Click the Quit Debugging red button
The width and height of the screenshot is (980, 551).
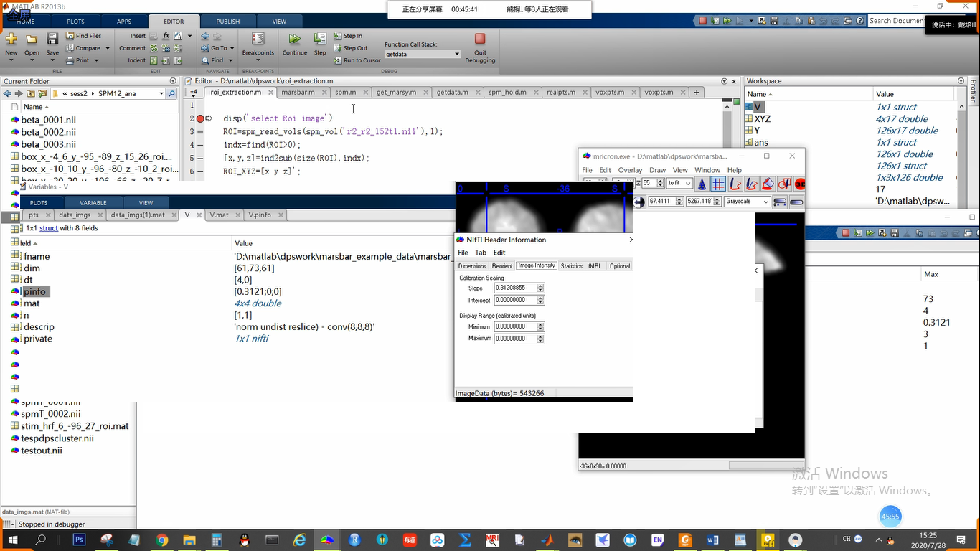(x=480, y=39)
